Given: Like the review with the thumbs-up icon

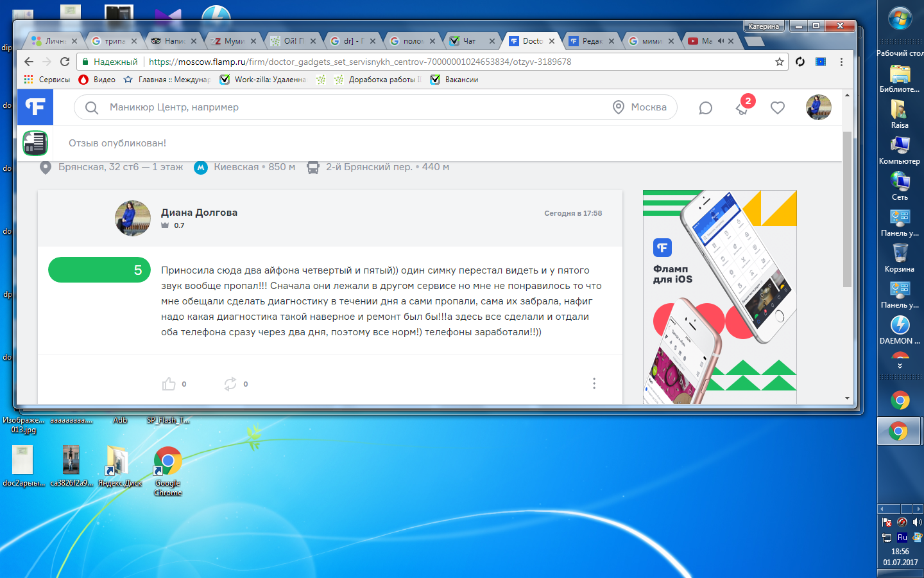Looking at the screenshot, I should [169, 383].
